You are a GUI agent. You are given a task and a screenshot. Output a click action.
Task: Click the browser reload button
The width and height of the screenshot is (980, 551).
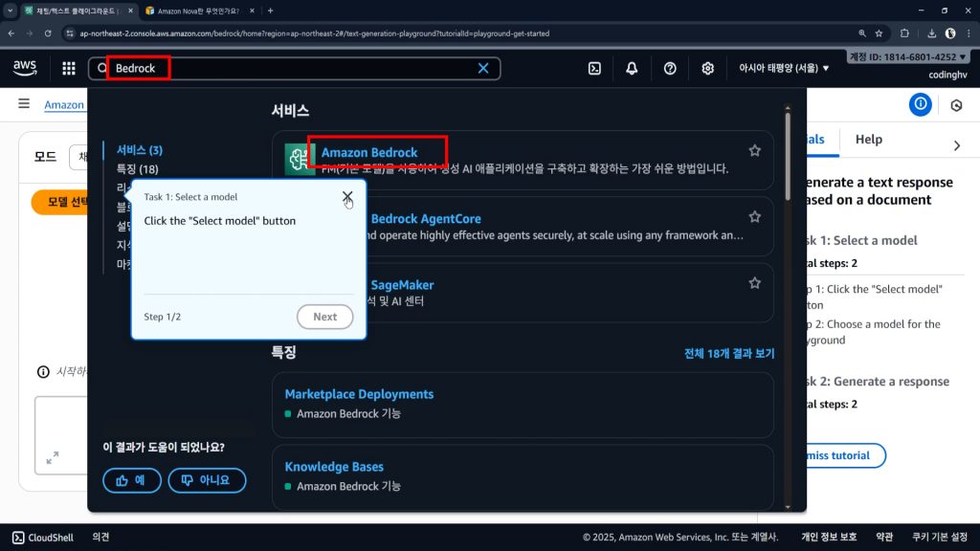tap(48, 33)
